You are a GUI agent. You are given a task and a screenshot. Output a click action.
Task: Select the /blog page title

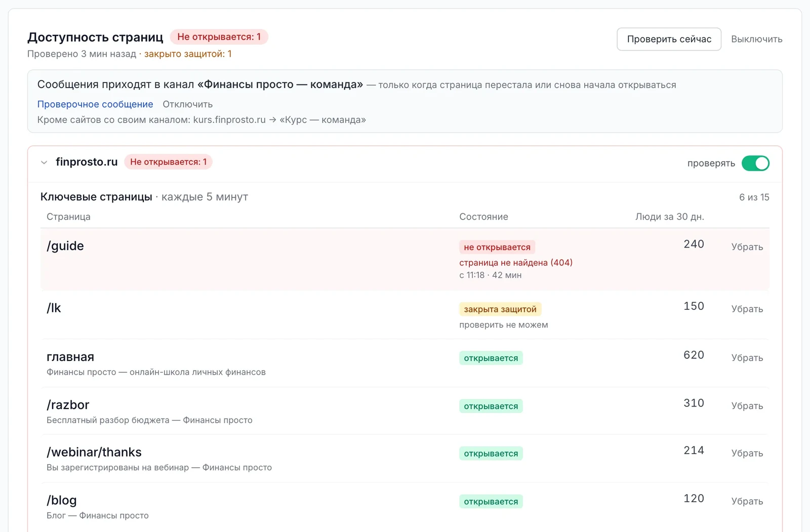point(62,500)
